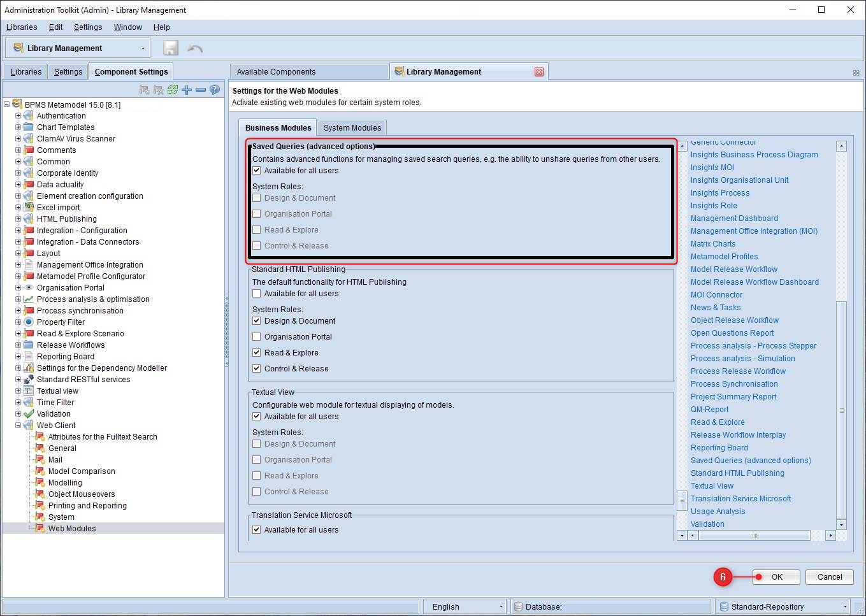Click the blue plus Expand all icon
Screen dimensions: 866x616
(187, 90)
